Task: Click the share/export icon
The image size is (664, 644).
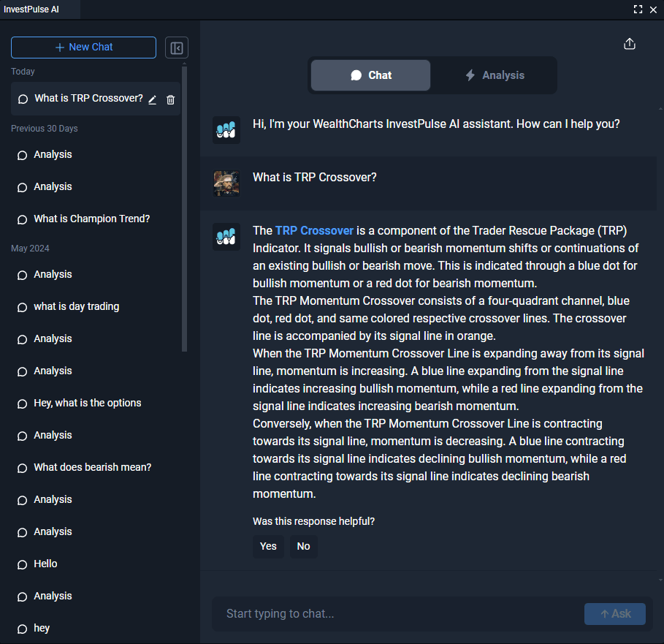Action: click(x=630, y=44)
